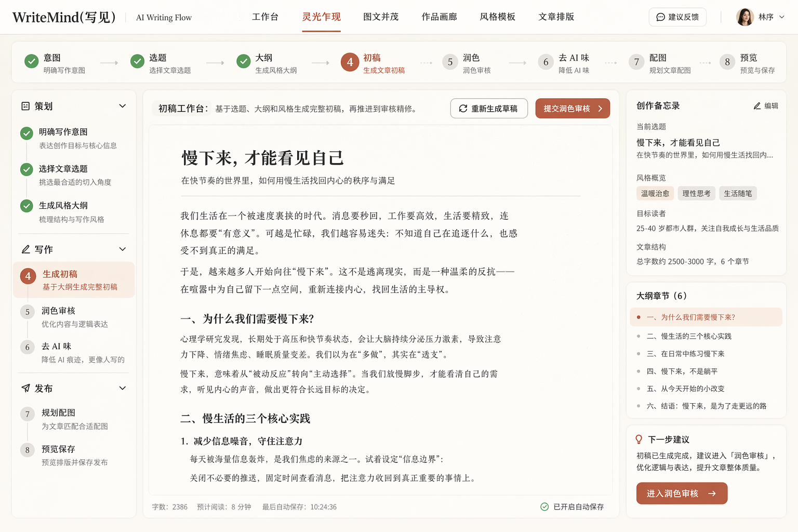Click the 生活随笔 style tag

(x=738, y=193)
